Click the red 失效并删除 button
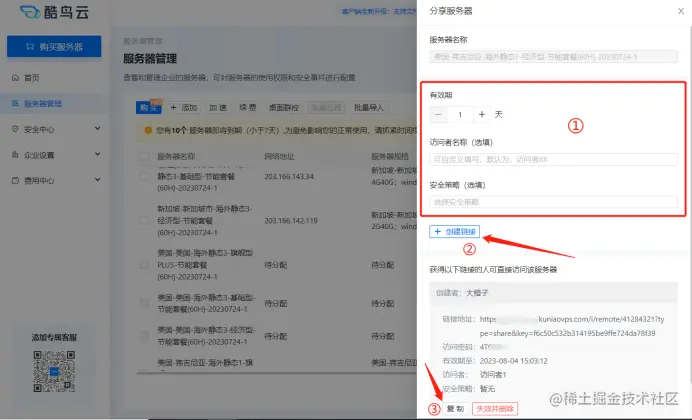This screenshot has height=420, width=692. click(x=495, y=409)
